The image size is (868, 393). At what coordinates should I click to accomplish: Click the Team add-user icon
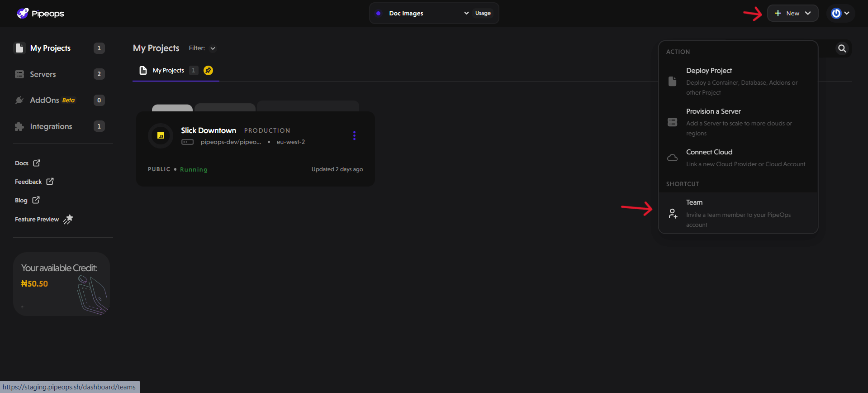673,214
